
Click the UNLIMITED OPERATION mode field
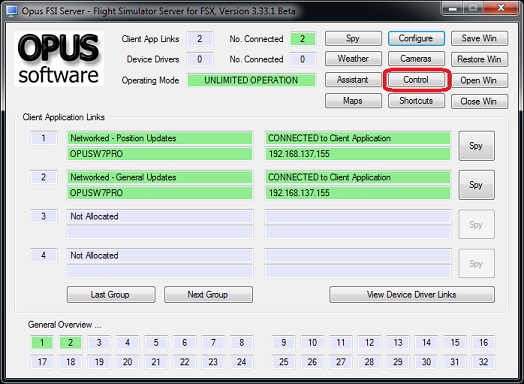point(251,80)
